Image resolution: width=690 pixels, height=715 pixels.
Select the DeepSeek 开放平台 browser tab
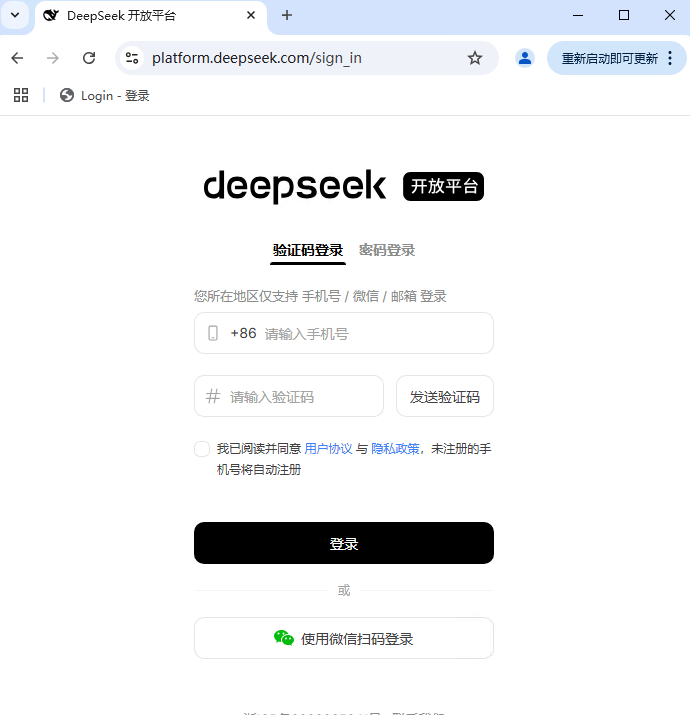click(150, 16)
